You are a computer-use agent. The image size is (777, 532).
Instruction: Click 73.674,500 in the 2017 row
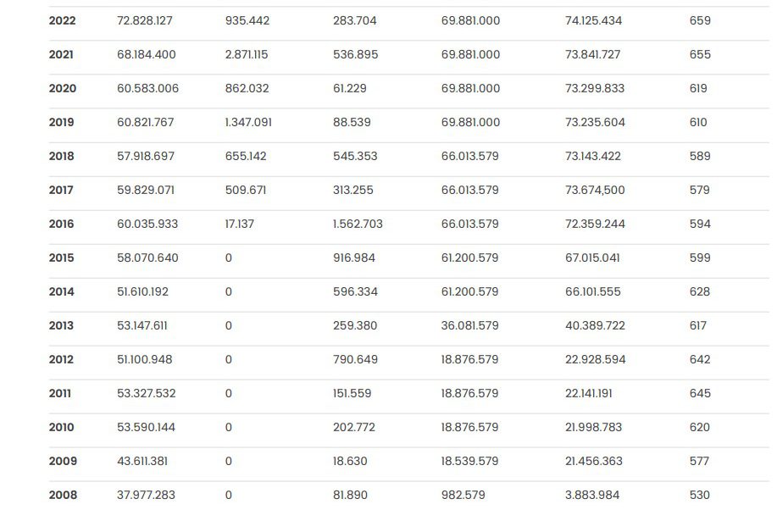595,191
